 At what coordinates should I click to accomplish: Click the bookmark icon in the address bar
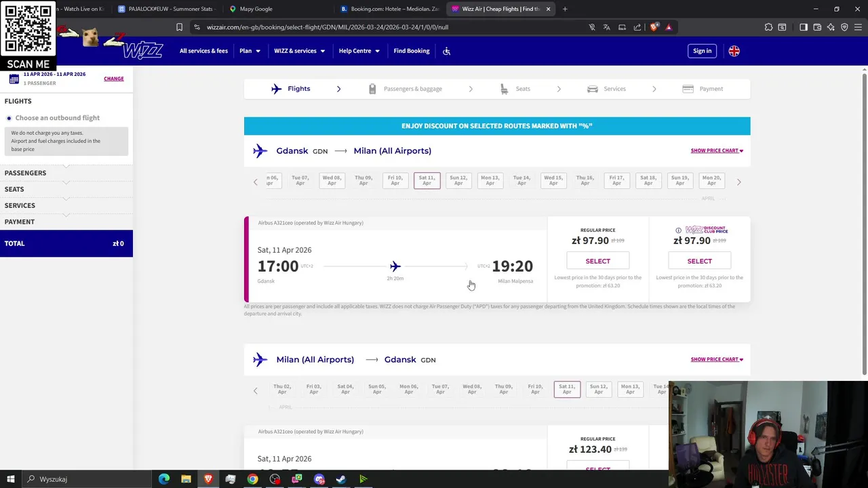tap(179, 27)
